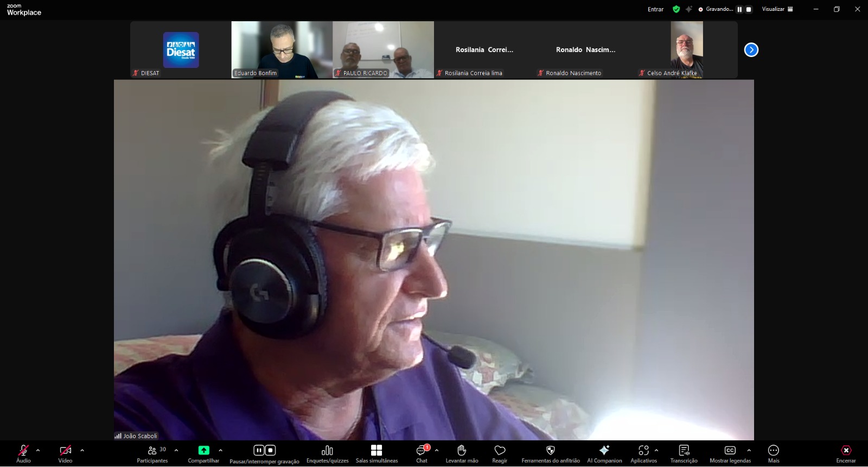Stop recording from top bar
This screenshot has width=868, height=467.
coord(749,9)
